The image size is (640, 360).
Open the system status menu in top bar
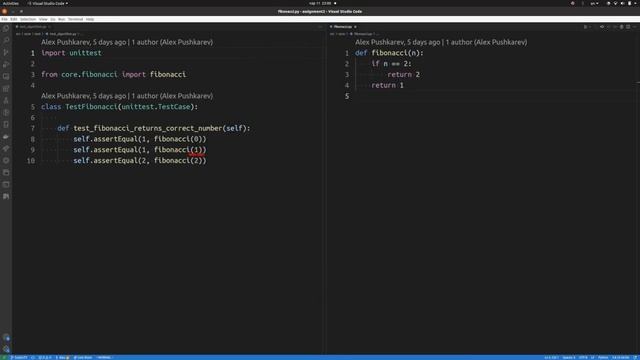(622, 3)
